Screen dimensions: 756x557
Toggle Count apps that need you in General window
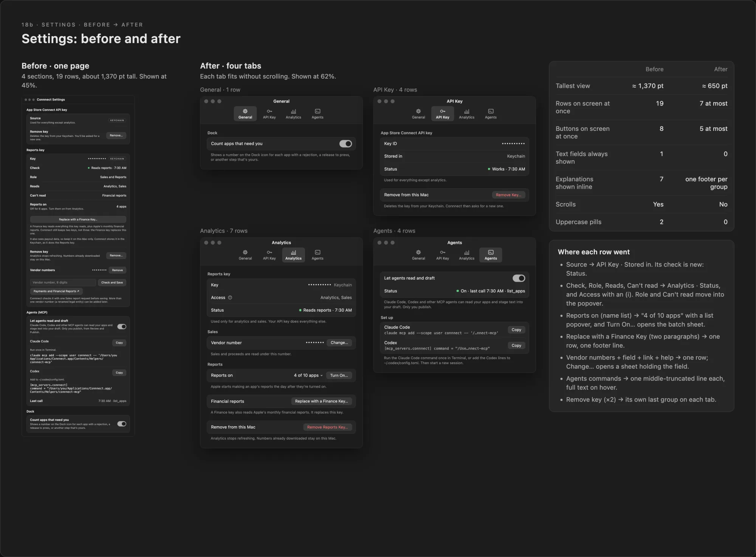[345, 144]
